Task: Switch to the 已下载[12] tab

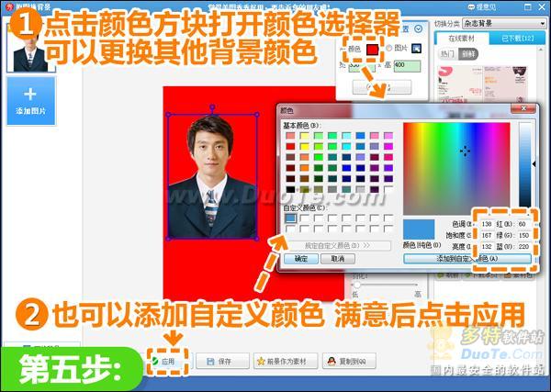Action: pos(517,39)
